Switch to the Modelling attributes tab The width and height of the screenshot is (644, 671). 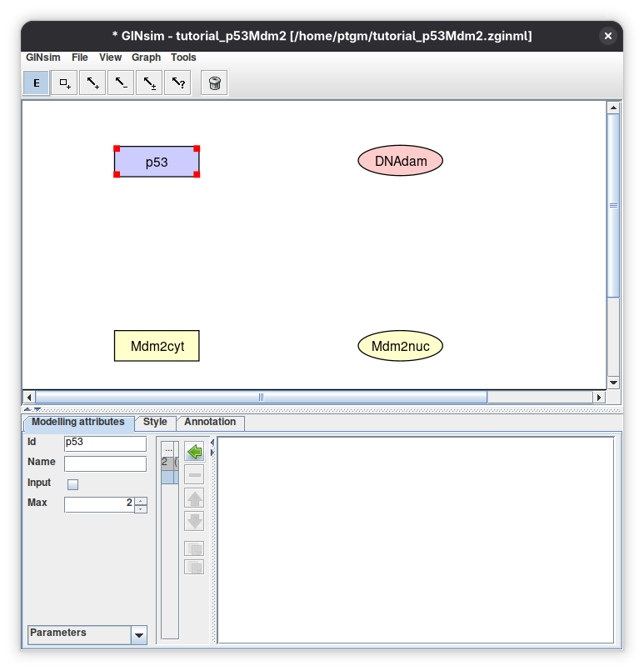tap(78, 422)
